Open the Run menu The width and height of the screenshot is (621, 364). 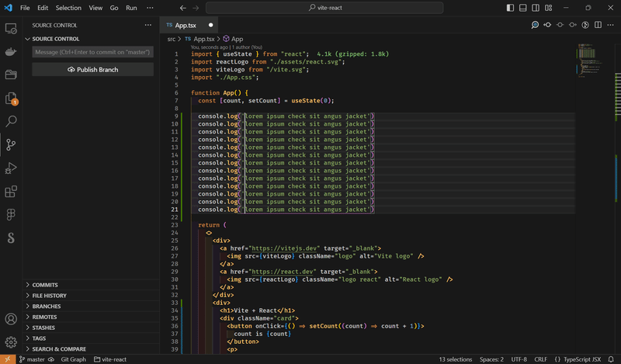click(131, 8)
